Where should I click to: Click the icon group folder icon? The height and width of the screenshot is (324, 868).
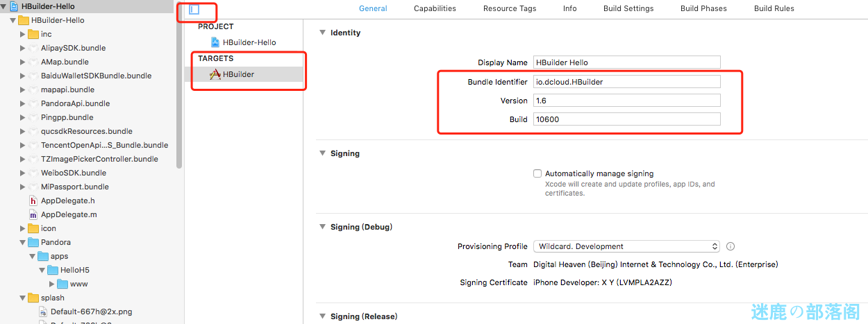pyautogui.click(x=33, y=228)
